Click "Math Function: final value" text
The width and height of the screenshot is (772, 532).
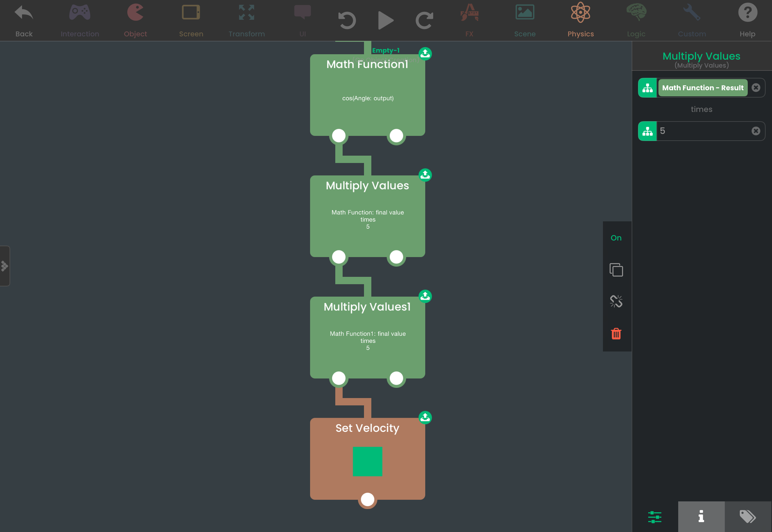(368, 212)
